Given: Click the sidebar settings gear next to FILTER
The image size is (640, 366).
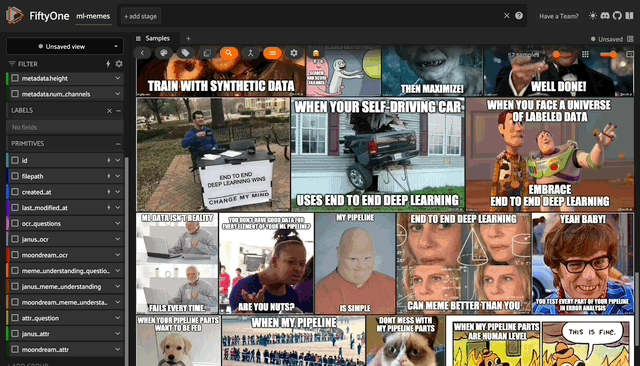Looking at the screenshot, I should tap(119, 64).
